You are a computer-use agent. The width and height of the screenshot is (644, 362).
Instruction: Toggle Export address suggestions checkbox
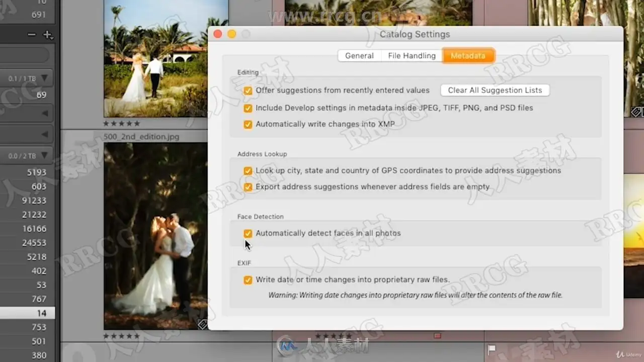(248, 187)
